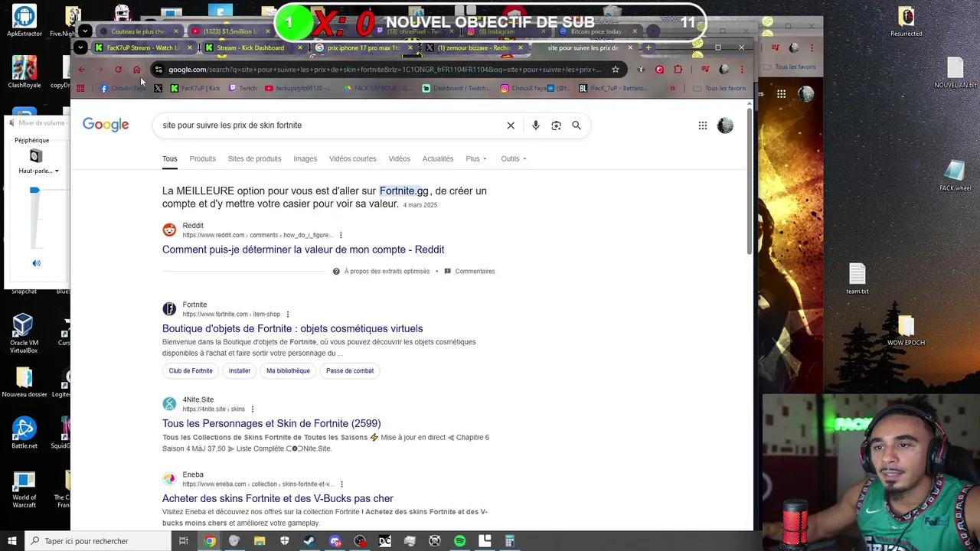980x551 pixels.
Task: Open more options for the Fortnite.com result
Action: tap(288, 315)
